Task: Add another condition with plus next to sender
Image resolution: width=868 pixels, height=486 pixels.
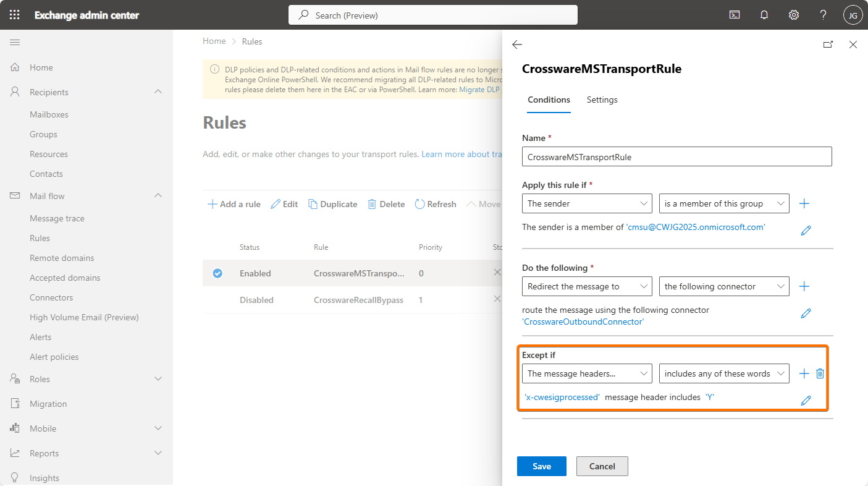Action: pyautogui.click(x=804, y=203)
